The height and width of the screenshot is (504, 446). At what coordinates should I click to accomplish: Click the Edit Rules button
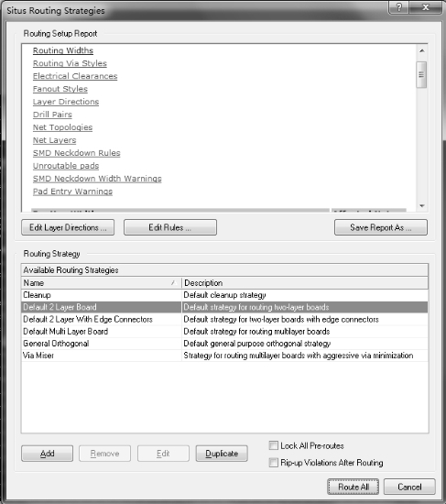[x=170, y=227]
